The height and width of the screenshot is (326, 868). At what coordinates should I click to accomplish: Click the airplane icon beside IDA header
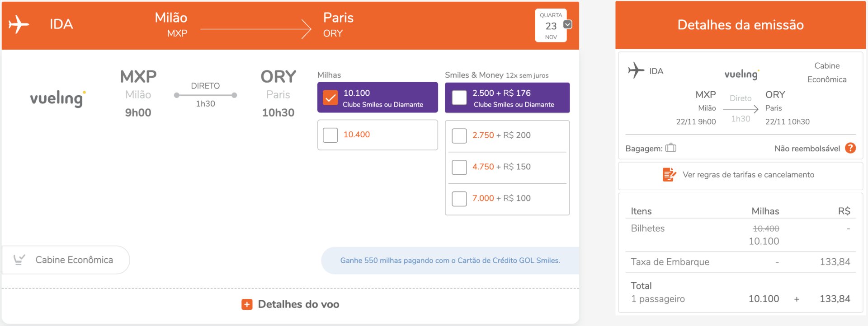19,24
